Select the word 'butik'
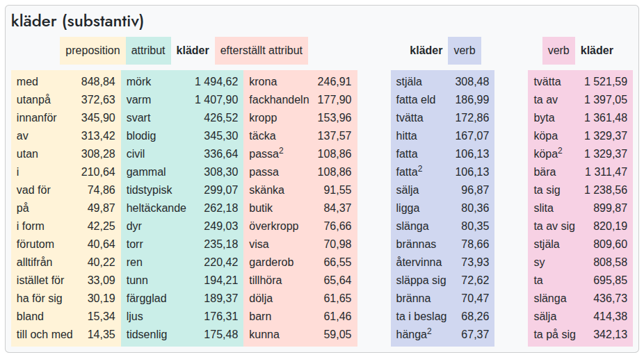Screen dimensions: 644x357 [261, 208]
